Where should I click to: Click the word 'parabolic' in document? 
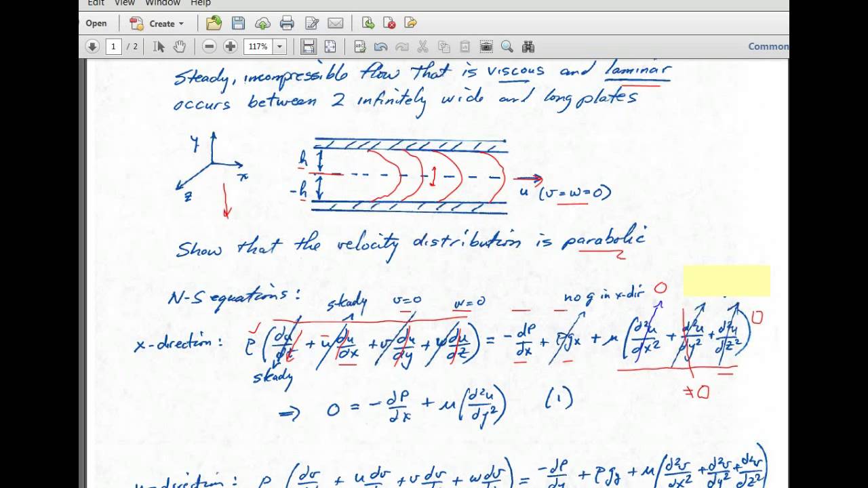pyautogui.click(x=604, y=241)
